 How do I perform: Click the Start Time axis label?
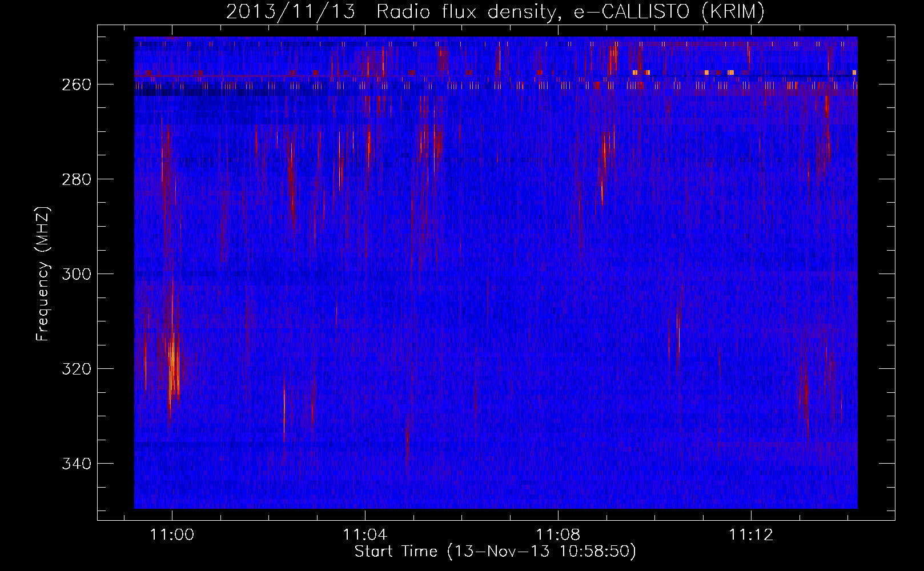coord(495,552)
